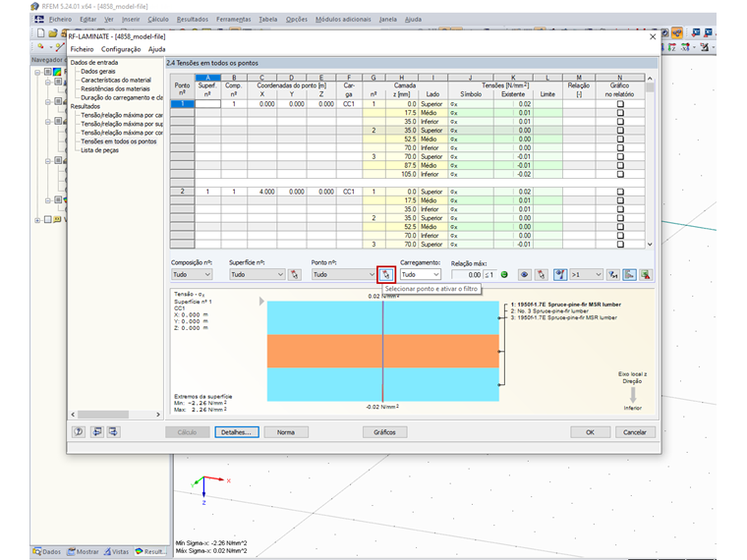Image resolution: width=747 pixels, height=560 pixels.
Task: Open Configuração menu in RF-LAMINATE dialog
Action: click(121, 49)
